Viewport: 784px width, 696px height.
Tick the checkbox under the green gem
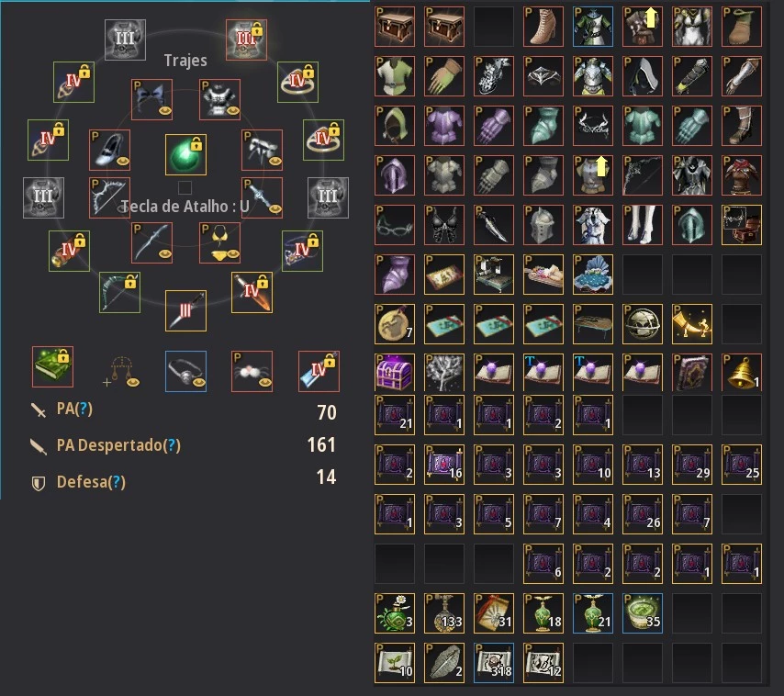pyautogui.click(x=185, y=187)
